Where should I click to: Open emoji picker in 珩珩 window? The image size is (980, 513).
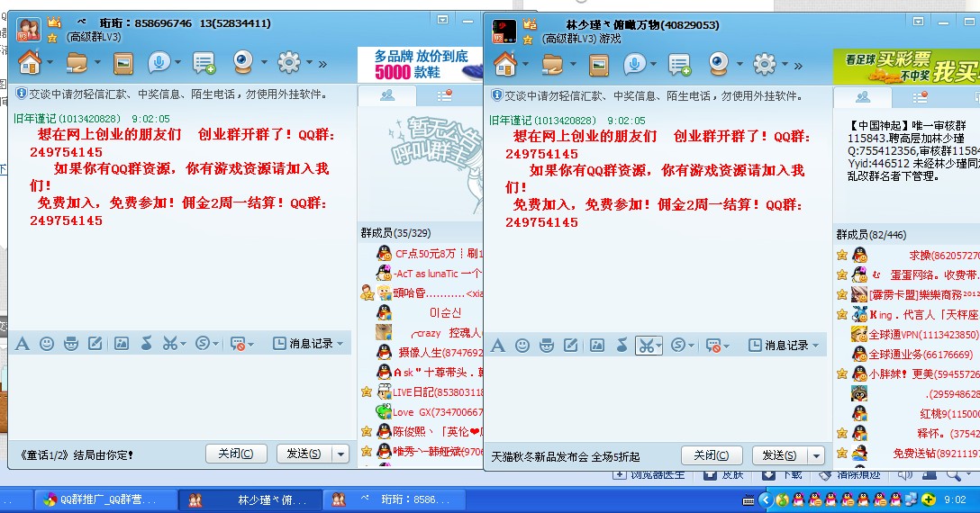[47, 344]
